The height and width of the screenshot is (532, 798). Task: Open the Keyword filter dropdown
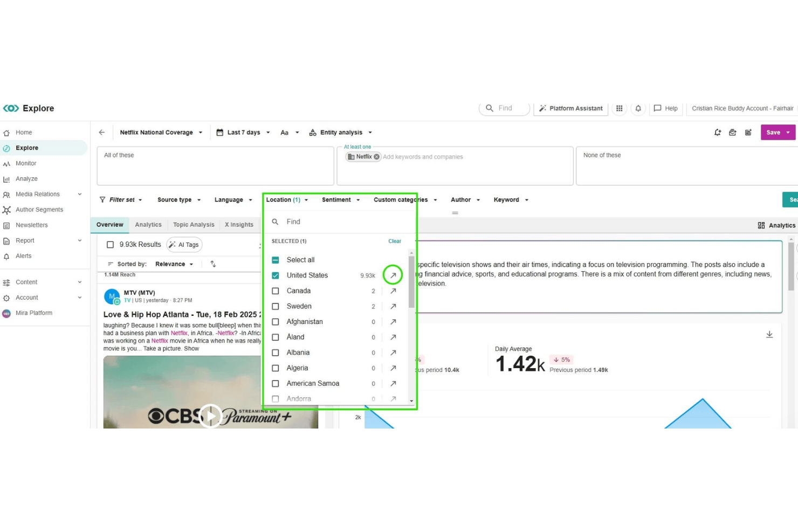[x=511, y=200]
